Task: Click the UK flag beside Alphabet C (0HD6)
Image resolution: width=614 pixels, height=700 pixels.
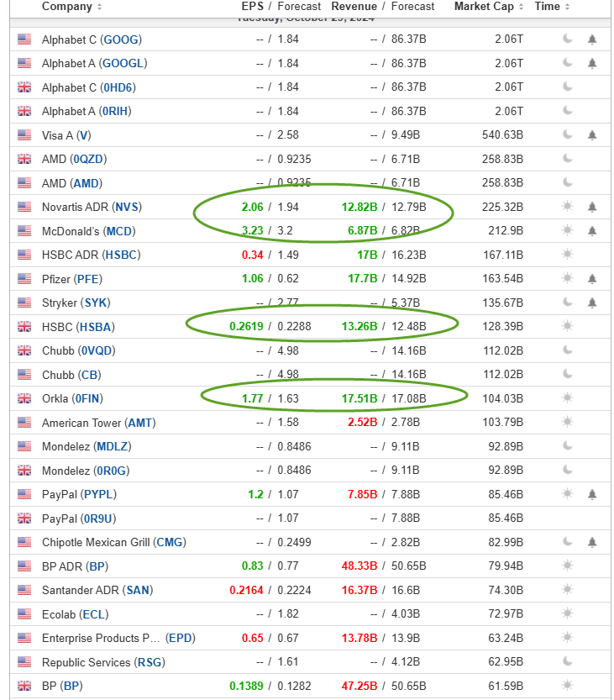Action: pos(24,87)
